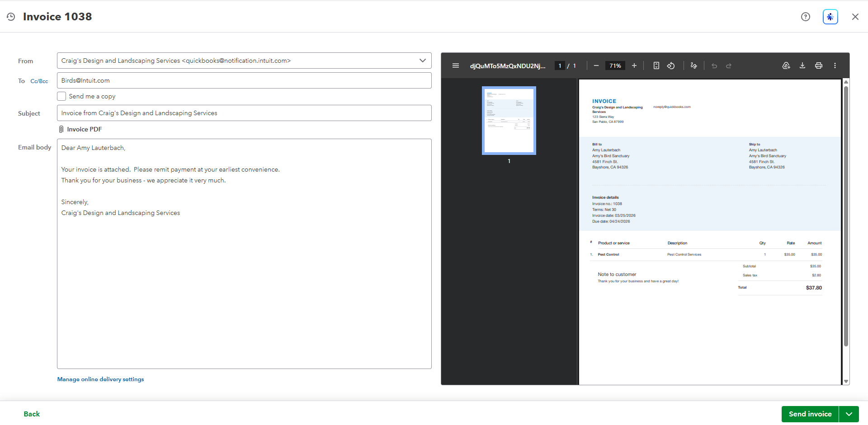Viewport: 868px width, 425px height.
Task: Click the $37.80 total in PDF
Action: click(814, 288)
